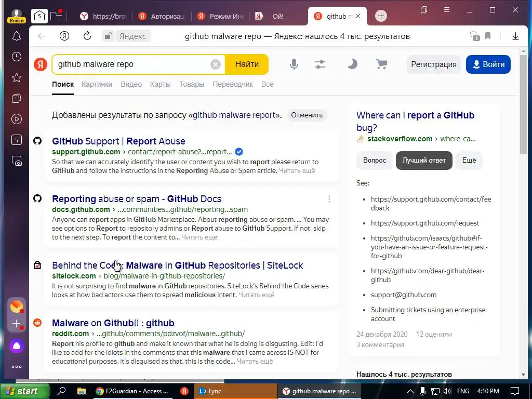The image size is (532, 399).
Task: Switch to the Режим Инкогнито tab
Action: tap(221, 16)
